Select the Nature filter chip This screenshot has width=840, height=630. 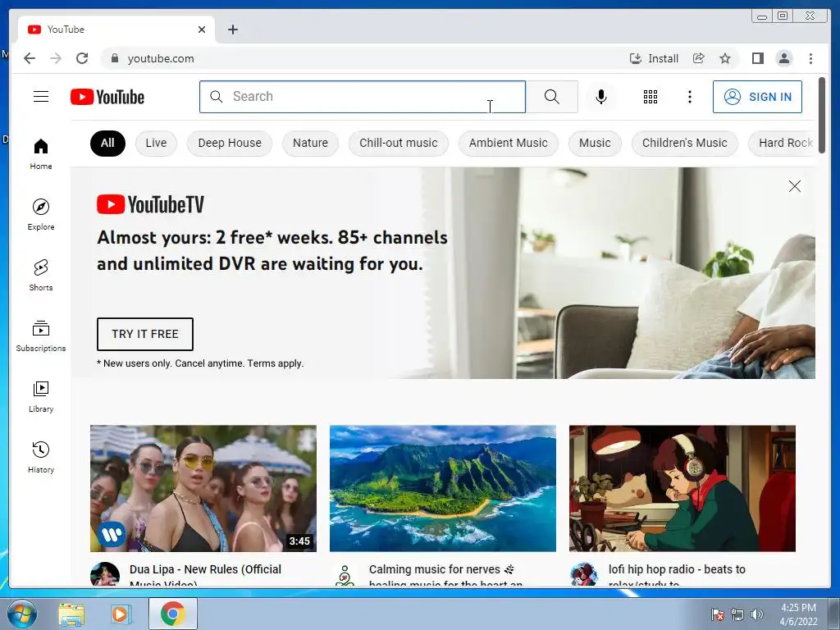[x=310, y=143]
